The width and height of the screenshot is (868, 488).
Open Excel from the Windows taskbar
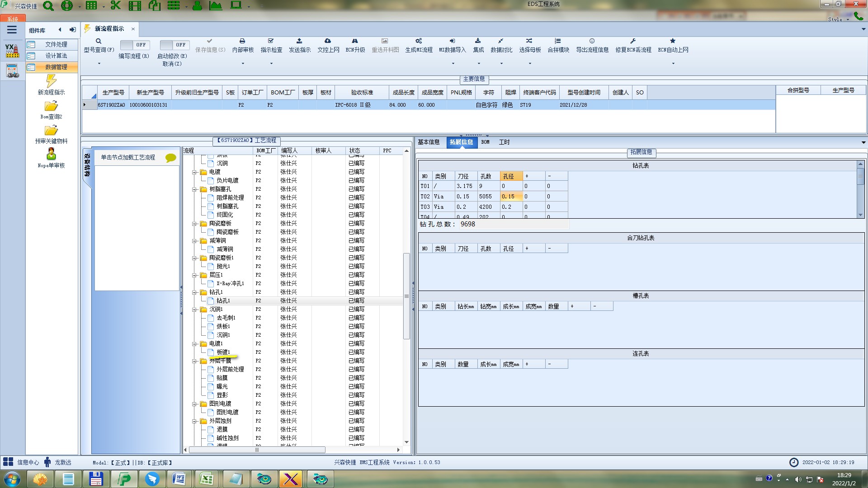pos(207,479)
